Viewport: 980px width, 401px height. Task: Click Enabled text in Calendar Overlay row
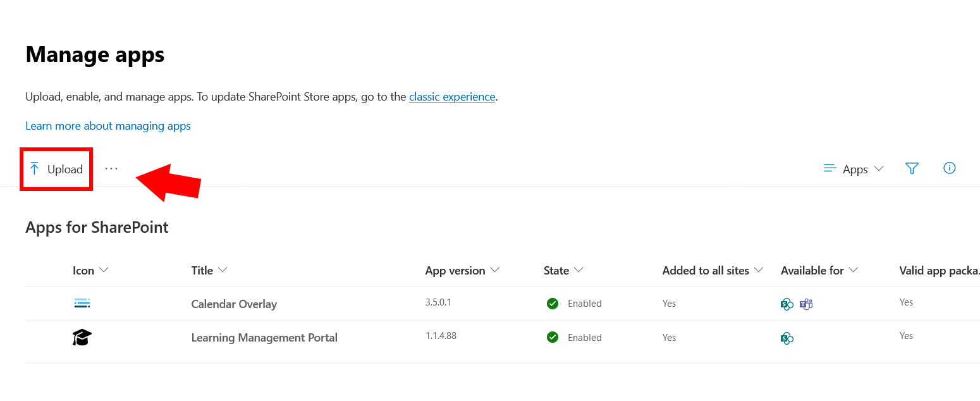[584, 304]
